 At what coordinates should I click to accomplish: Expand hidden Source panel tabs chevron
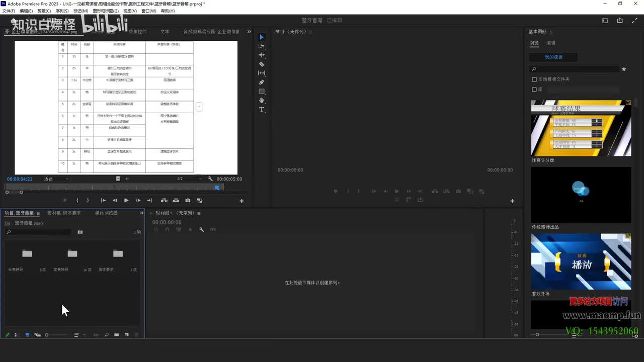[x=249, y=32]
